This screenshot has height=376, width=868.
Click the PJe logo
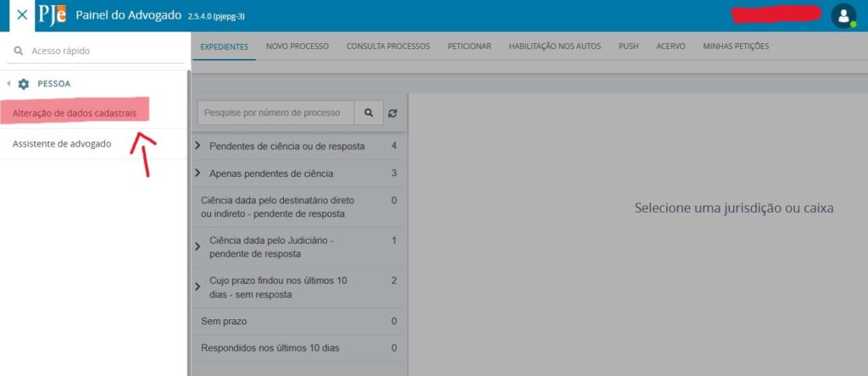coord(53,15)
